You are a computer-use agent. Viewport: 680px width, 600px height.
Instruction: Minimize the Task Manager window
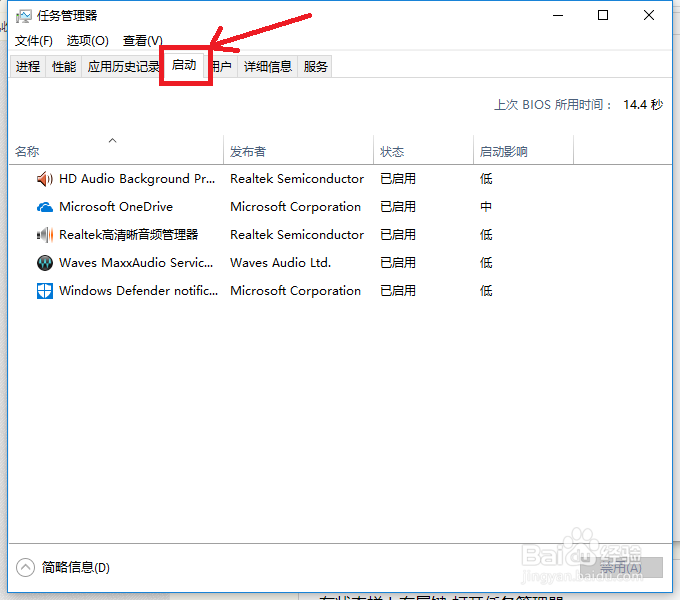pyautogui.click(x=558, y=16)
